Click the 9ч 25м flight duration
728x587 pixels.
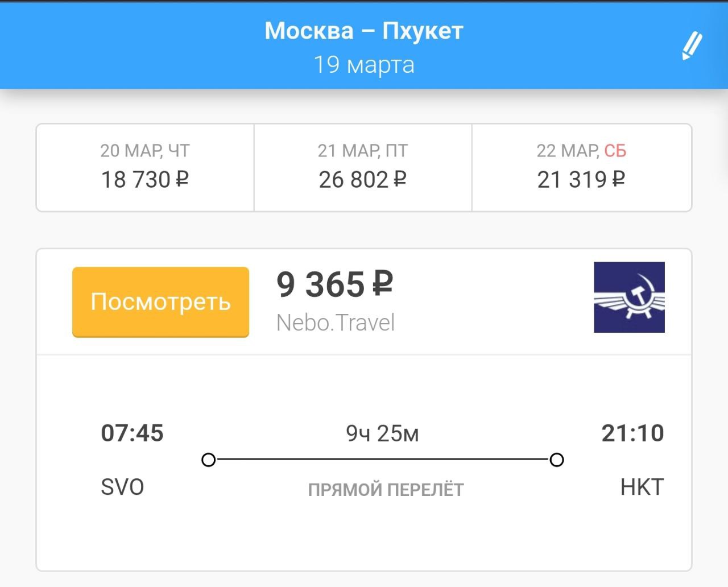pyautogui.click(x=382, y=434)
